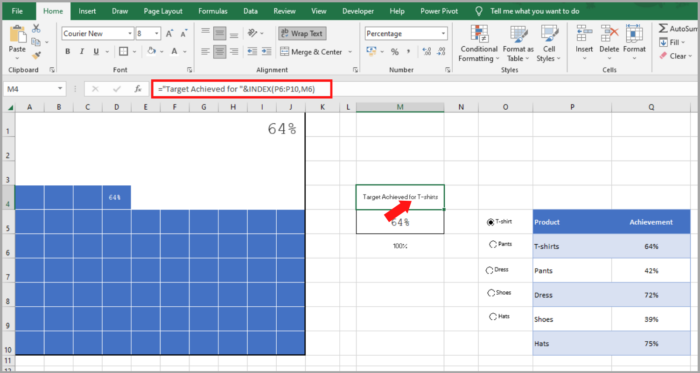700x373 pixels.
Task: Open Number format dialog launcher
Action: (x=447, y=70)
